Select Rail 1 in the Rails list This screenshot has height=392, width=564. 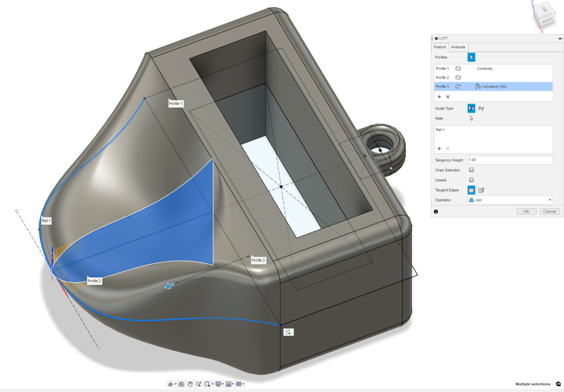[440, 130]
